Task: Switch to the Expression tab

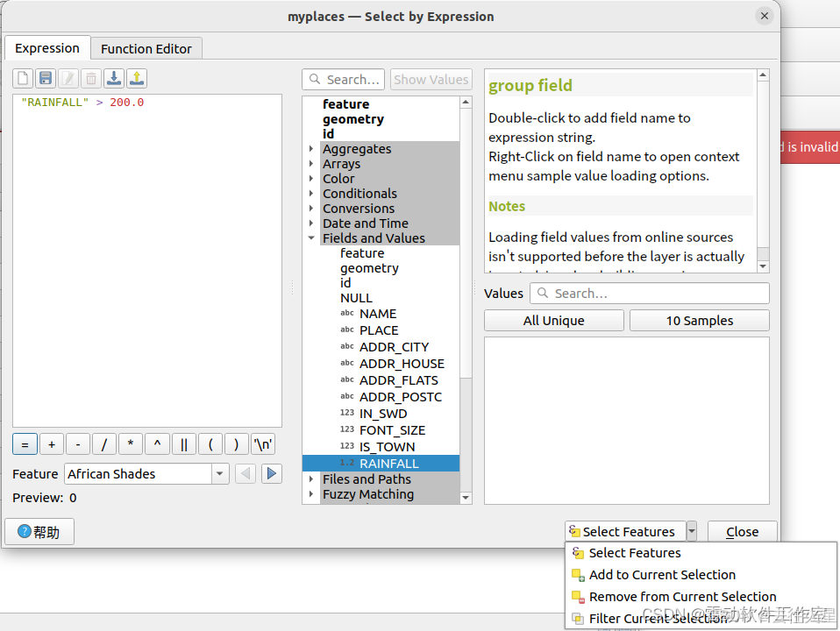Action: tap(47, 48)
